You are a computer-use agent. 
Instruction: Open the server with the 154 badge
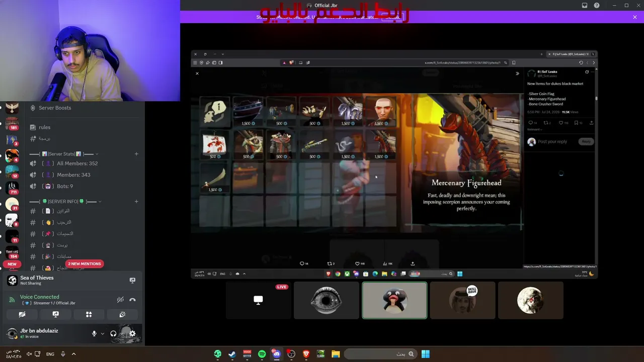point(12,252)
